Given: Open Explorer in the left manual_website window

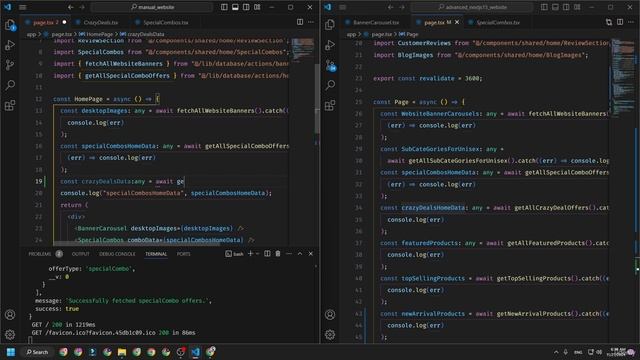Looking at the screenshot, I should tap(10, 25).
